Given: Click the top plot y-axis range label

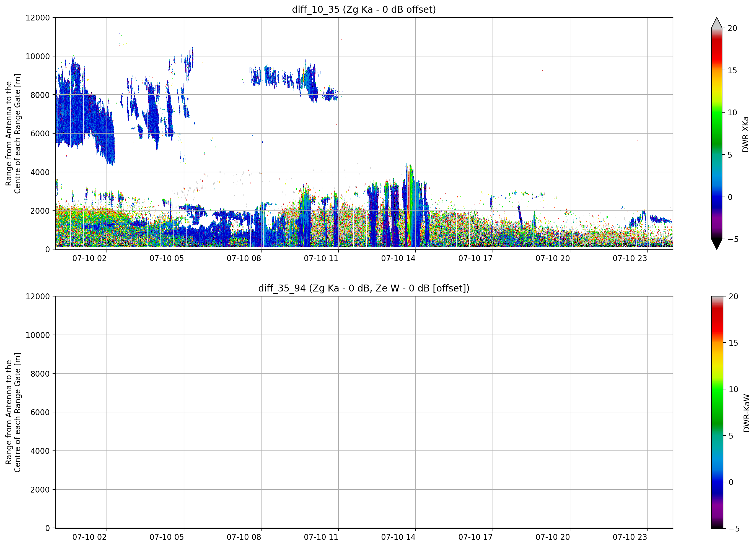Looking at the screenshot, I should [x=13, y=134].
